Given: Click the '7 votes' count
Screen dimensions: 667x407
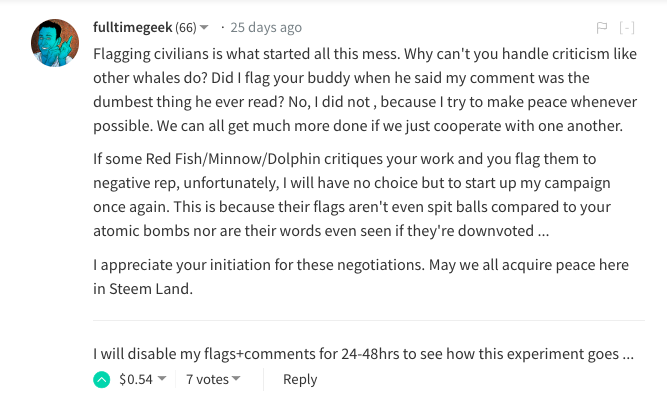Looking at the screenshot, I should [207, 379].
